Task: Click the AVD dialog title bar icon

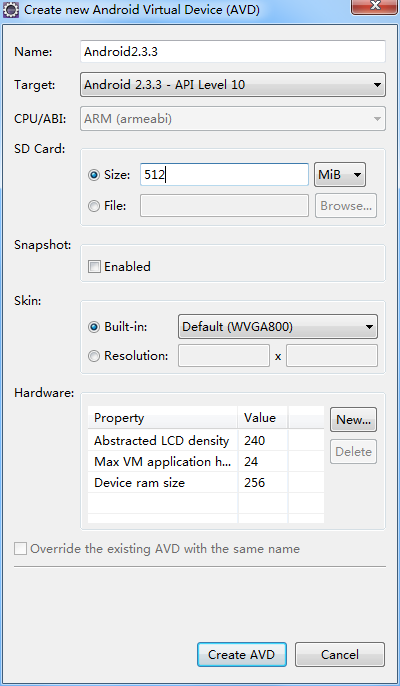Action: pyautogui.click(x=11, y=10)
